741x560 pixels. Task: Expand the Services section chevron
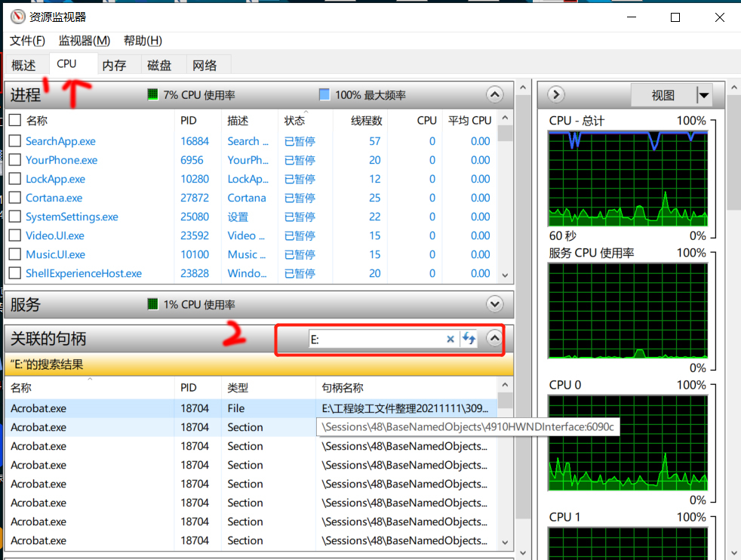[x=494, y=304]
